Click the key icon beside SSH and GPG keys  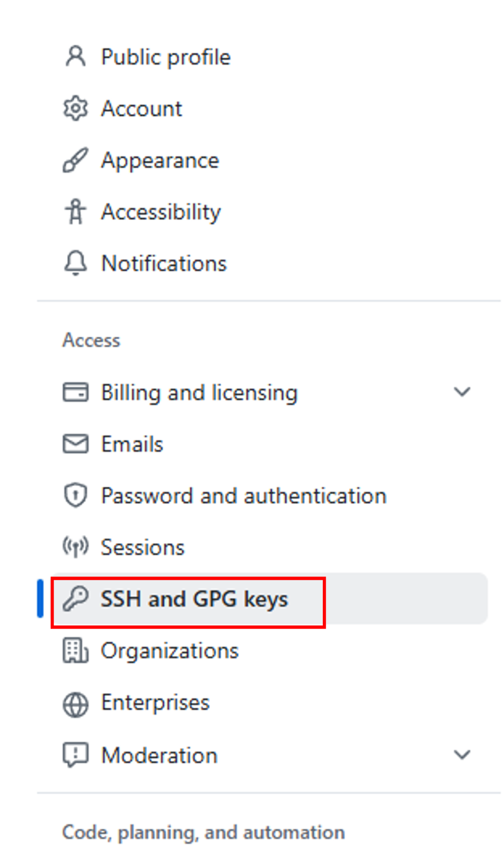76,600
